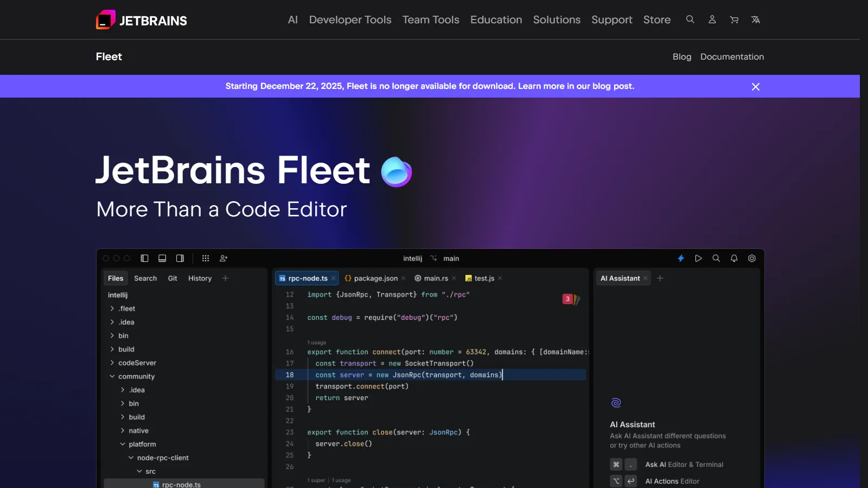The height and width of the screenshot is (488, 868).
Task: Open the settings gear icon
Action: (x=752, y=259)
